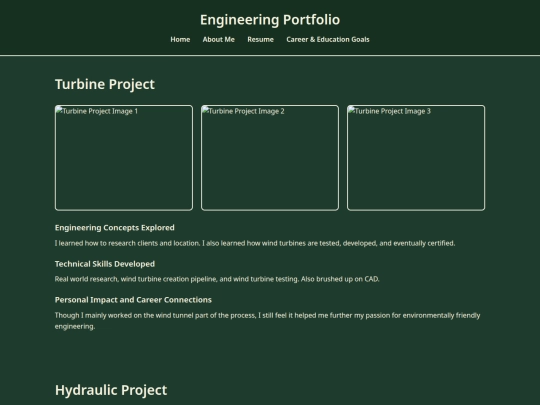540x405 pixels.
Task: Open the Resume page link
Action: pos(260,40)
